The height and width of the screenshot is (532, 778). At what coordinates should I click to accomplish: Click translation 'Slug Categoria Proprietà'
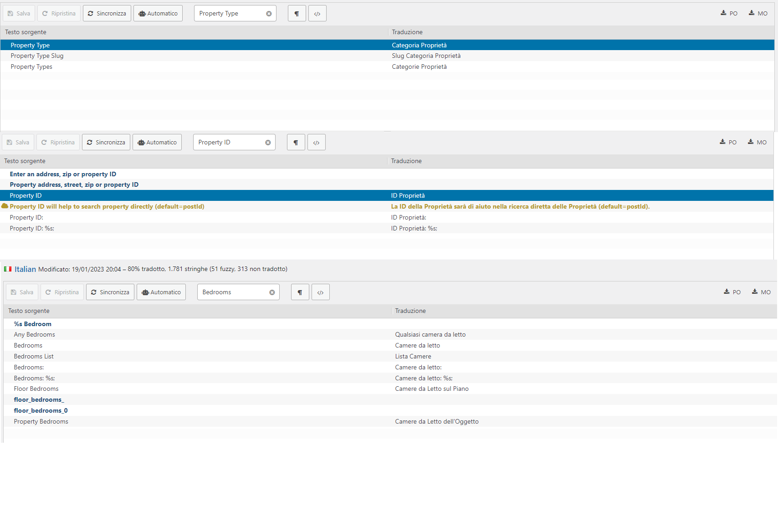pyautogui.click(x=426, y=56)
